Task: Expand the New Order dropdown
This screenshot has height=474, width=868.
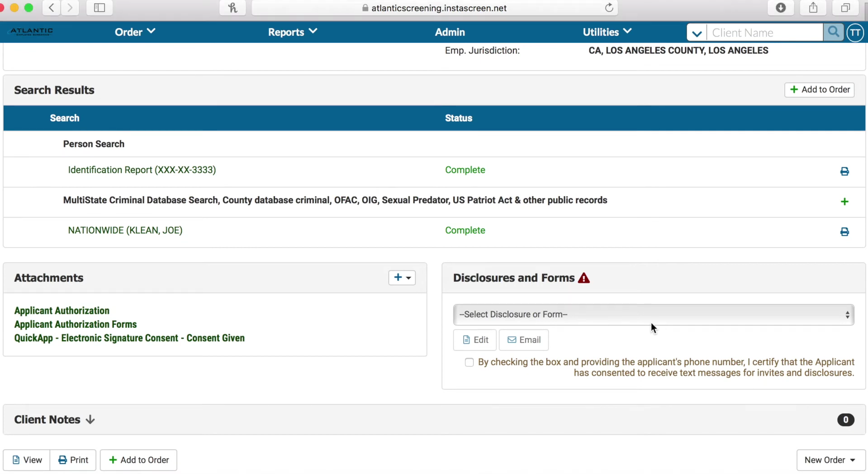Action: click(x=830, y=460)
